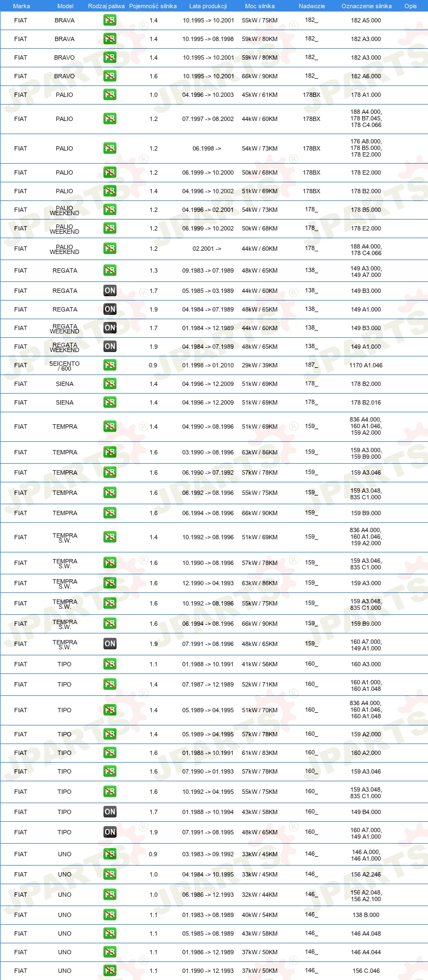Click the 45kW / 61KM power cell
Screen dimensions: 428x980
[x=260, y=95]
